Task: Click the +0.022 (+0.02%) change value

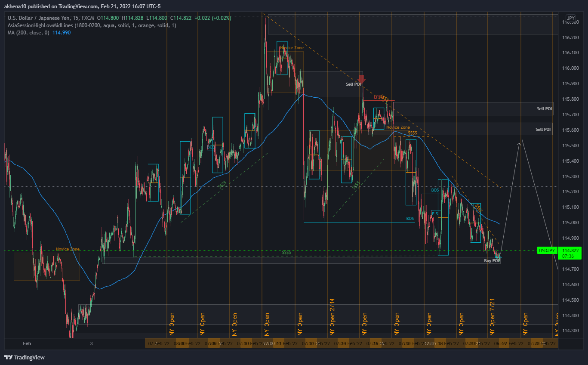Action: pyautogui.click(x=212, y=18)
